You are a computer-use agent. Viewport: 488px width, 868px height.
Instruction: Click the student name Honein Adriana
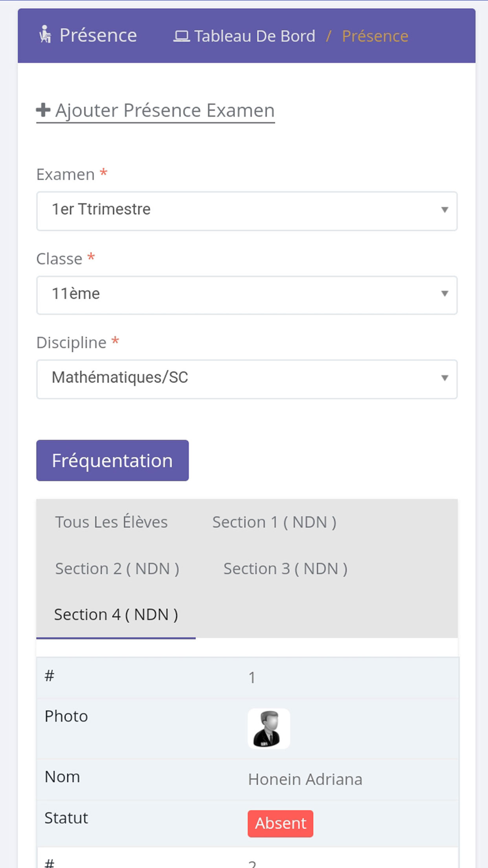[305, 779]
